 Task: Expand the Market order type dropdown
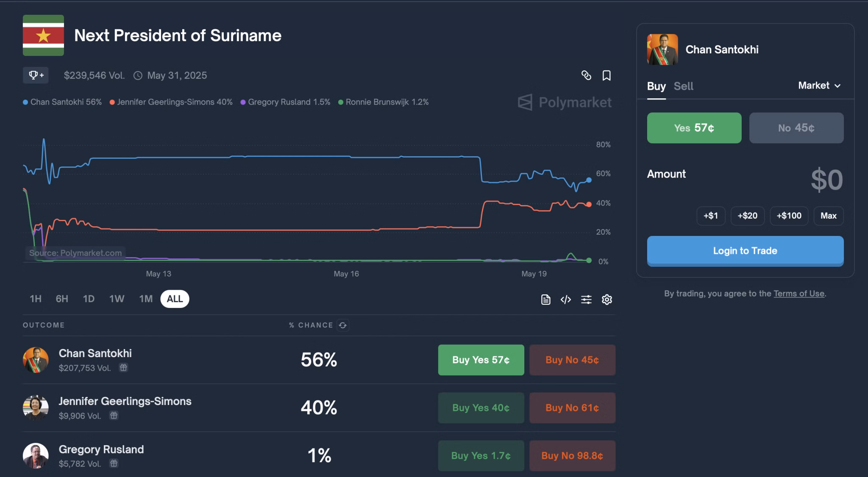pyautogui.click(x=819, y=86)
